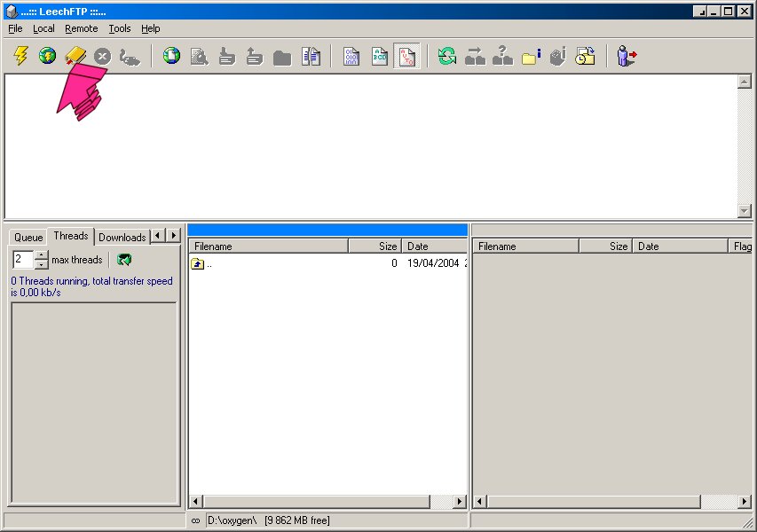Click the gray page with magnifier icon
This screenshot has height=532, width=757.
(199, 57)
